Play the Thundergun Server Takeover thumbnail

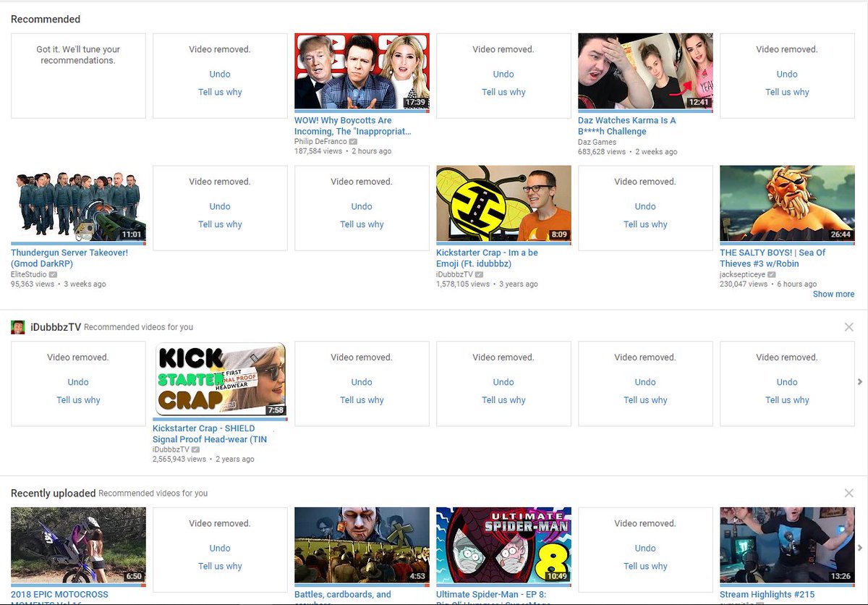pyautogui.click(x=78, y=203)
